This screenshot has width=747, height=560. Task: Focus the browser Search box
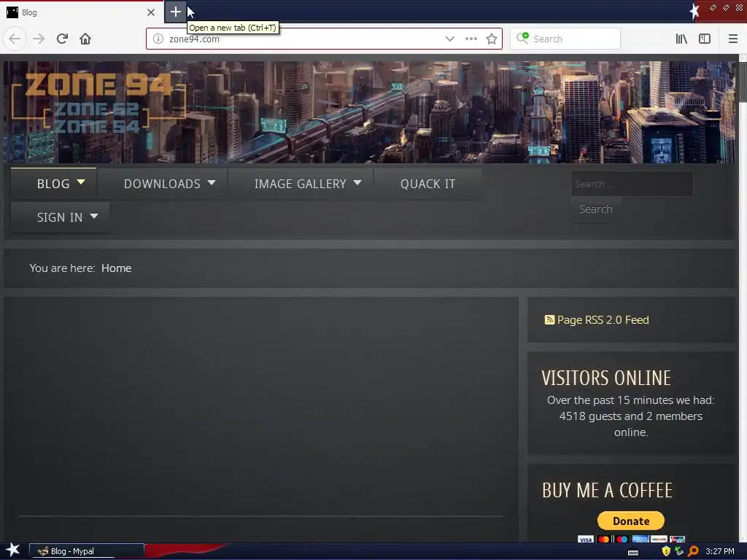(x=565, y=39)
